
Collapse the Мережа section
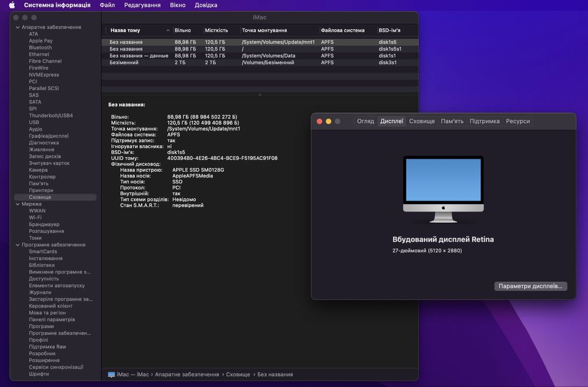[18, 204]
